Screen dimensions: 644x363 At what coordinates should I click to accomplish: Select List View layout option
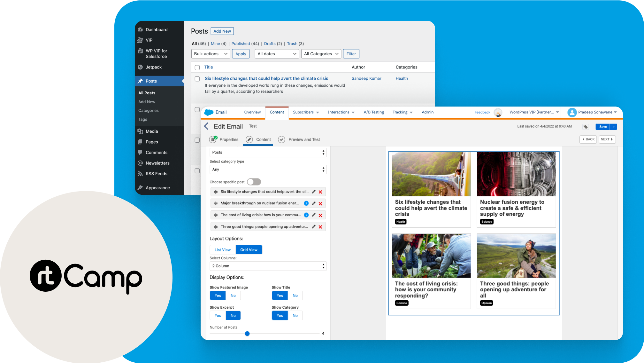click(x=223, y=250)
